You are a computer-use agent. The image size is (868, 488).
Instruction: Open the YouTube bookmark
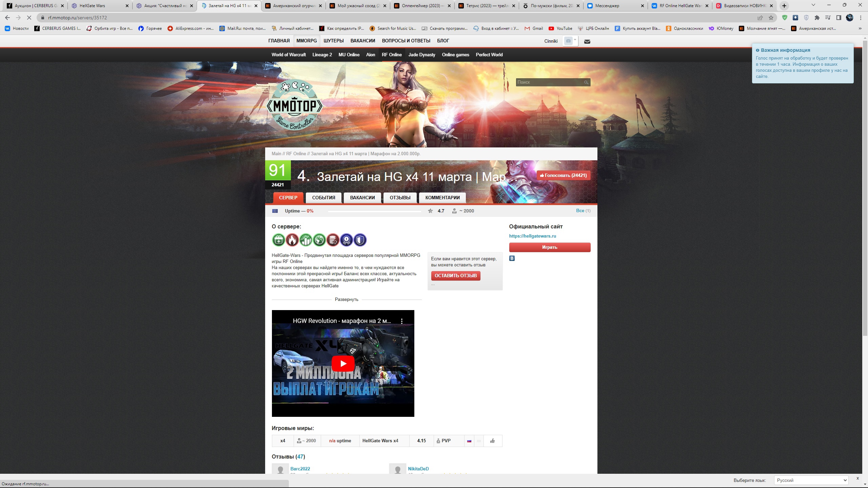point(560,28)
